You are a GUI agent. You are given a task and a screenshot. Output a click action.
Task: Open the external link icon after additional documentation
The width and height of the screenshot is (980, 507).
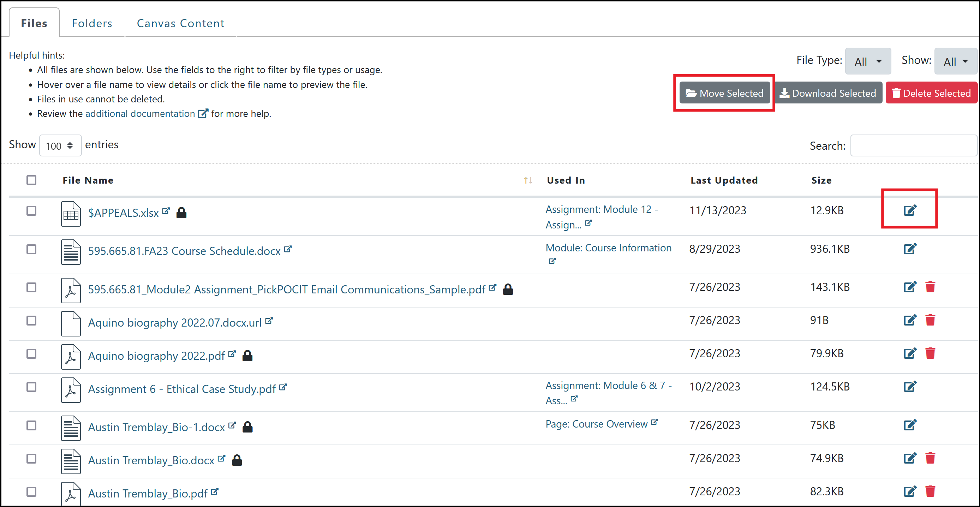click(x=203, y=113)
